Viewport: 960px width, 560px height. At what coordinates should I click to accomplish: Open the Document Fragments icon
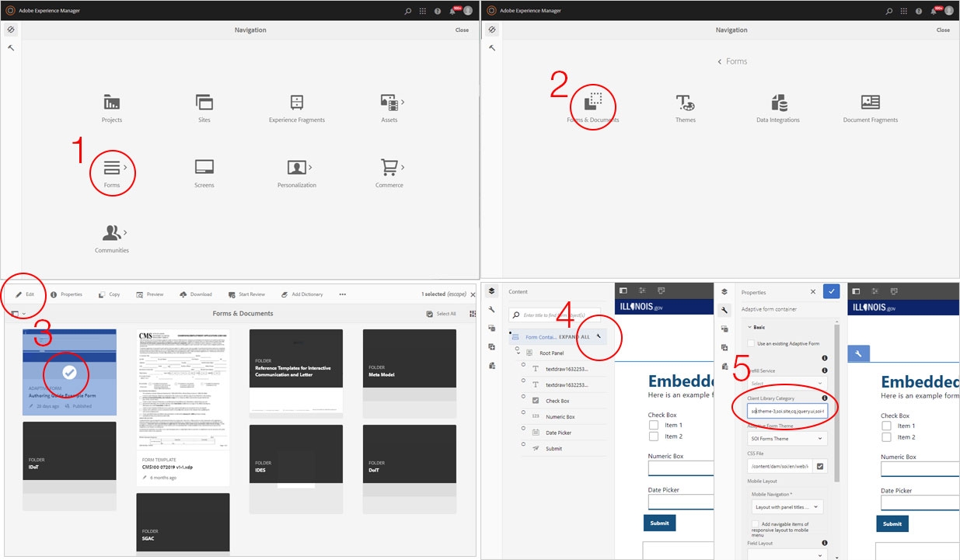coord(871,102)
